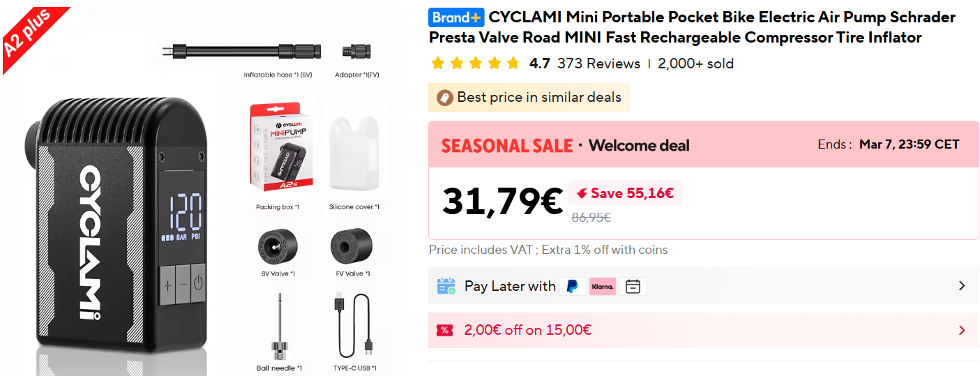980x376 pixels.
Task: Click the TYPE-C USB cable image
Action: [354, 324]
